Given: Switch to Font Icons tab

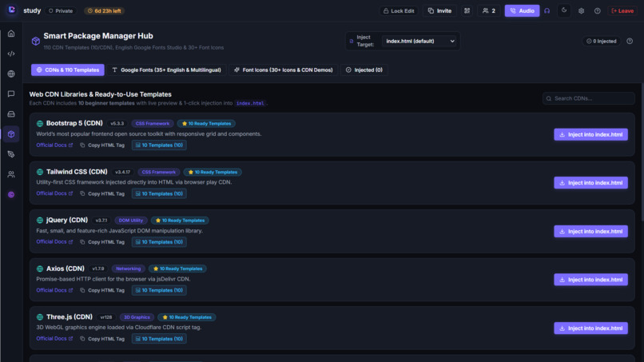Looking at the screenshot, I should 284,70.
